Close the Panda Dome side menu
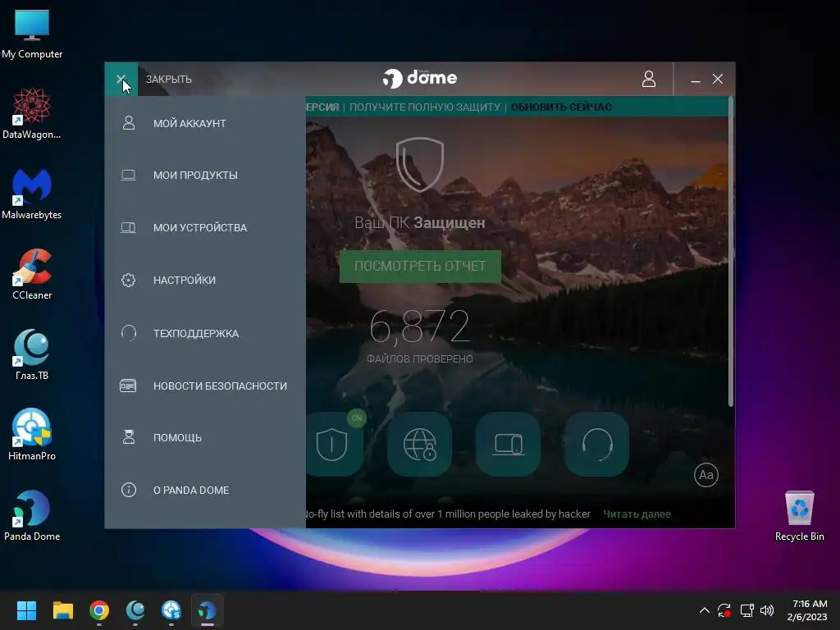Image resolution: width=840 pixels, height=630 pixels. [x=121, y=80]
